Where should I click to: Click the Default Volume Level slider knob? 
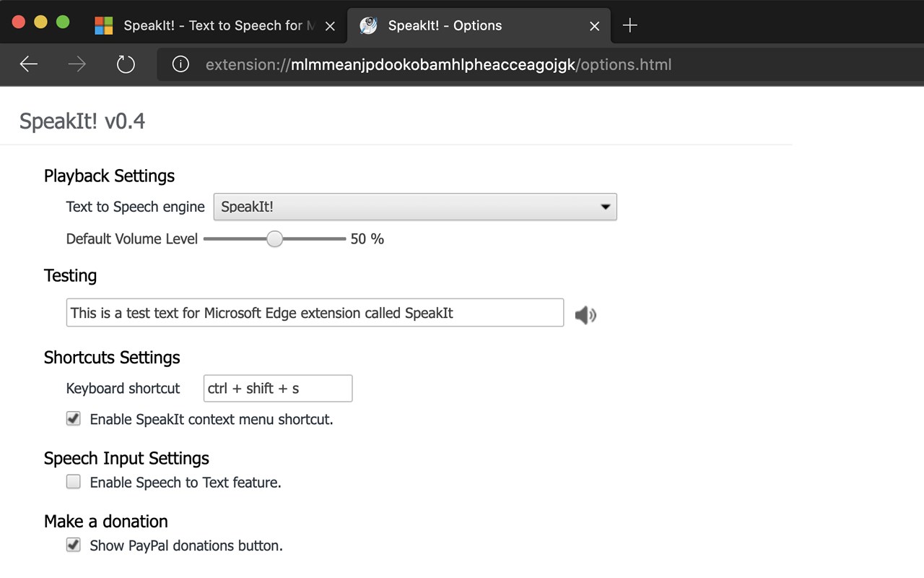[x=274, y=238]
